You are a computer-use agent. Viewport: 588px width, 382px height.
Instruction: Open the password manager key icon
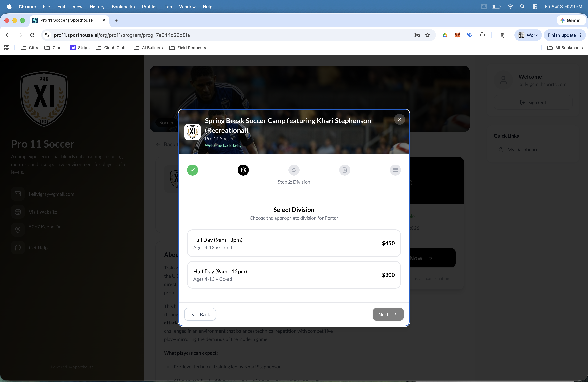[417, 35]
